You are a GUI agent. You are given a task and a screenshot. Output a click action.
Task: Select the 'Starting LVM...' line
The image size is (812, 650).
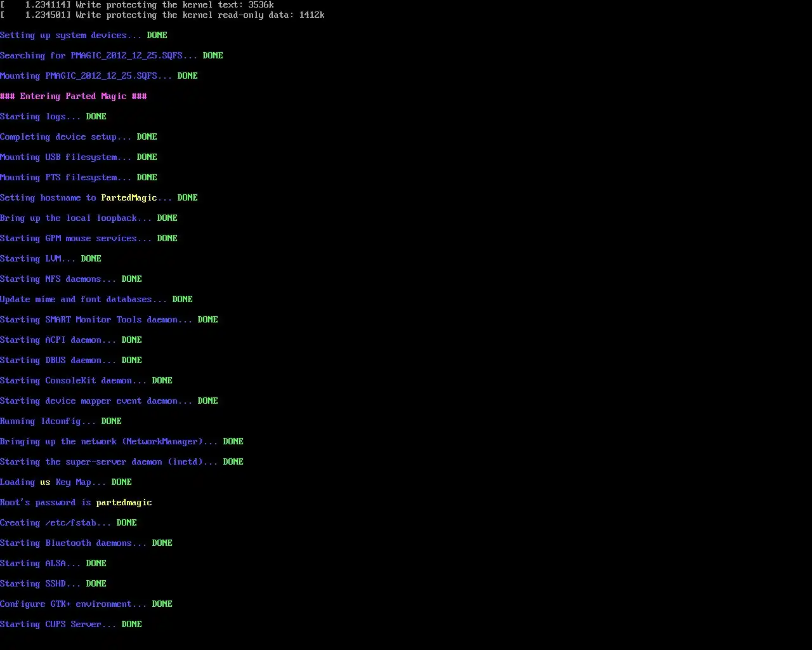[x=51, y=258]
